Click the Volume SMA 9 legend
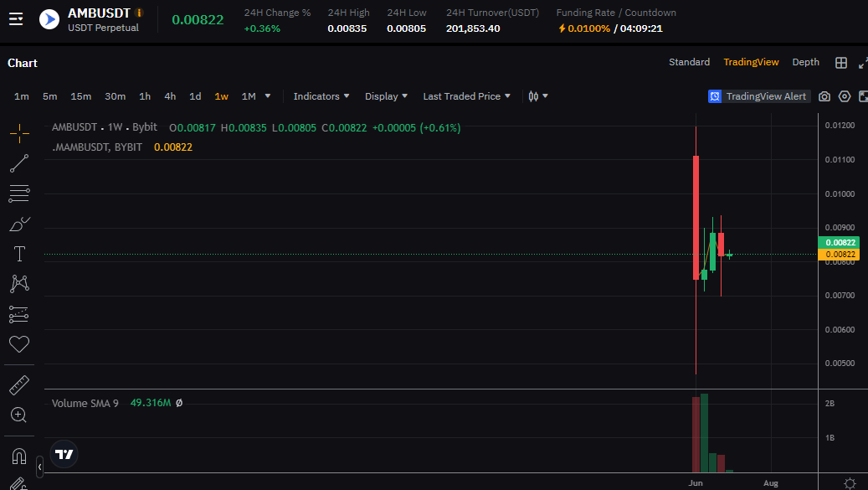 (x=85, y=403)
